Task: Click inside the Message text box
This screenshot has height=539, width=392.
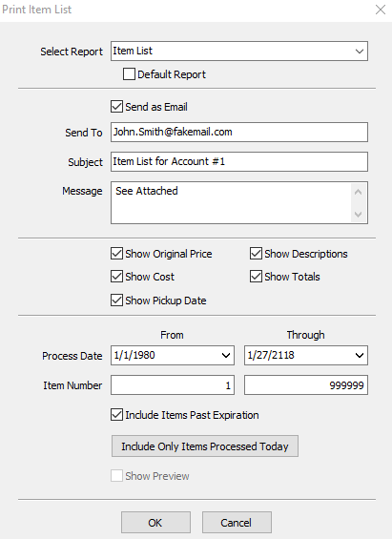Action: tap(230, 203)
